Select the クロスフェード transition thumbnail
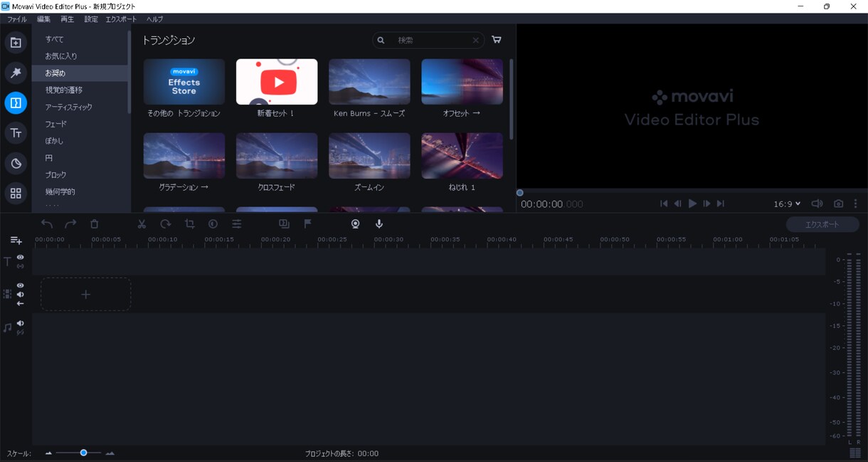 277,156
